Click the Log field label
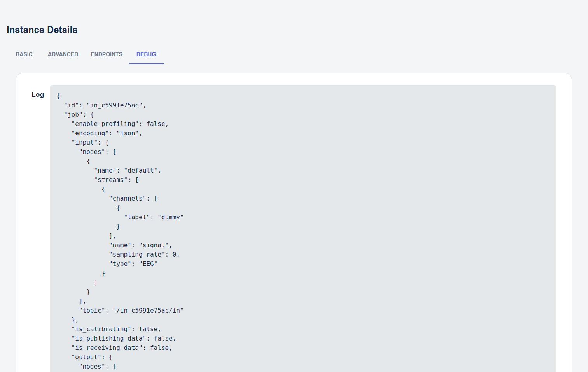Screen dimensions: 588x372 (x=38, y=94)
